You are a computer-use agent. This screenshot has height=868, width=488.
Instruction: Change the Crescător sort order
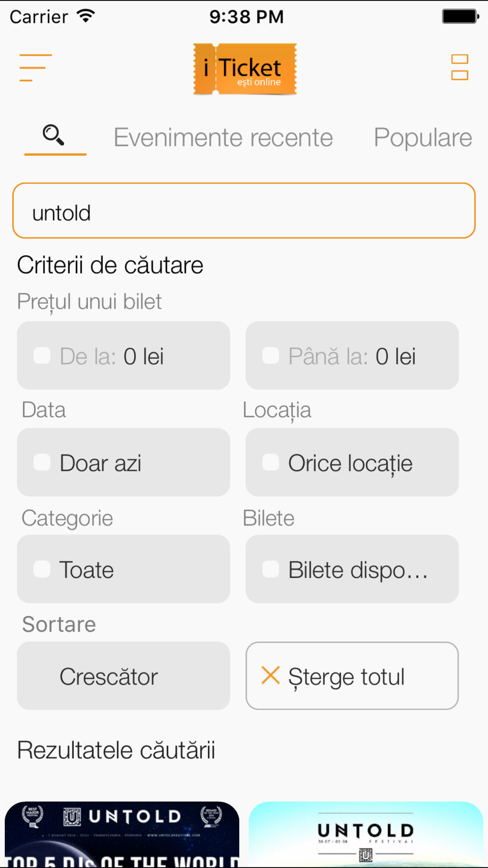tap(123, 676)
